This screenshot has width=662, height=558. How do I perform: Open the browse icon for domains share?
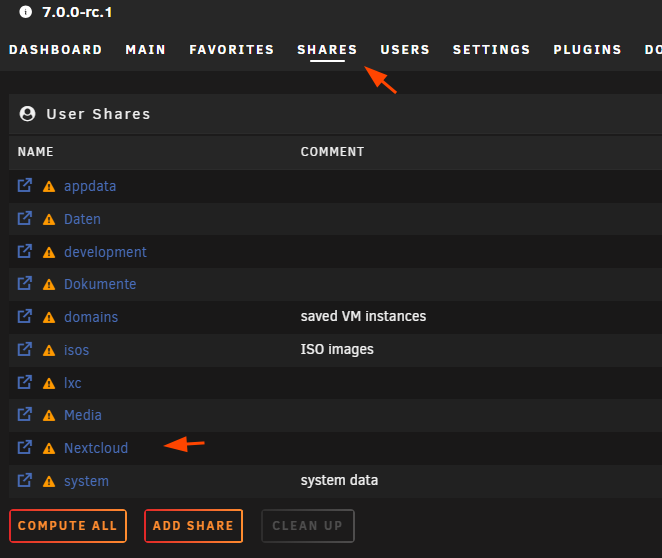pos(24,316)
